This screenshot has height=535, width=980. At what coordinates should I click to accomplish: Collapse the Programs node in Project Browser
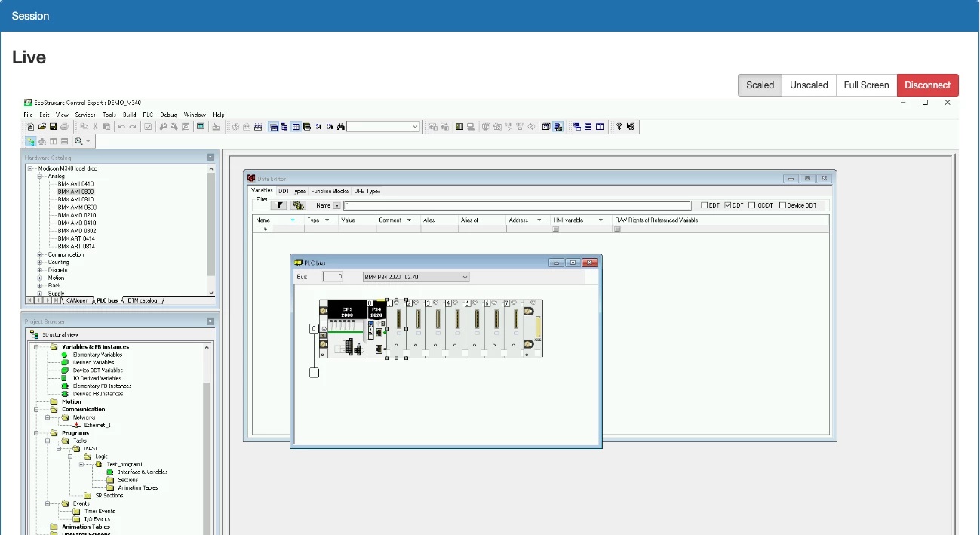tap(36, 433)
